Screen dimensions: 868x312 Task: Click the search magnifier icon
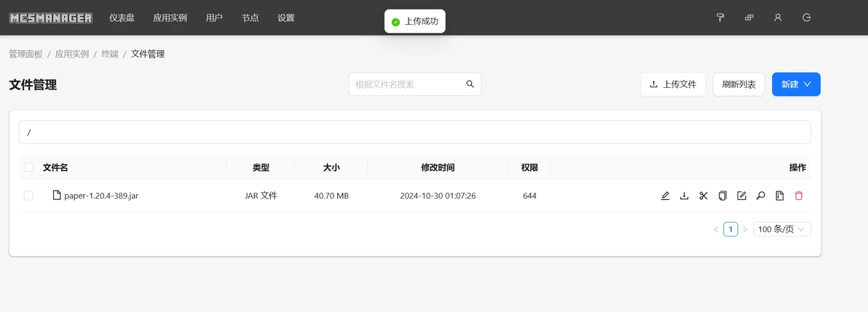coord(470,84)
